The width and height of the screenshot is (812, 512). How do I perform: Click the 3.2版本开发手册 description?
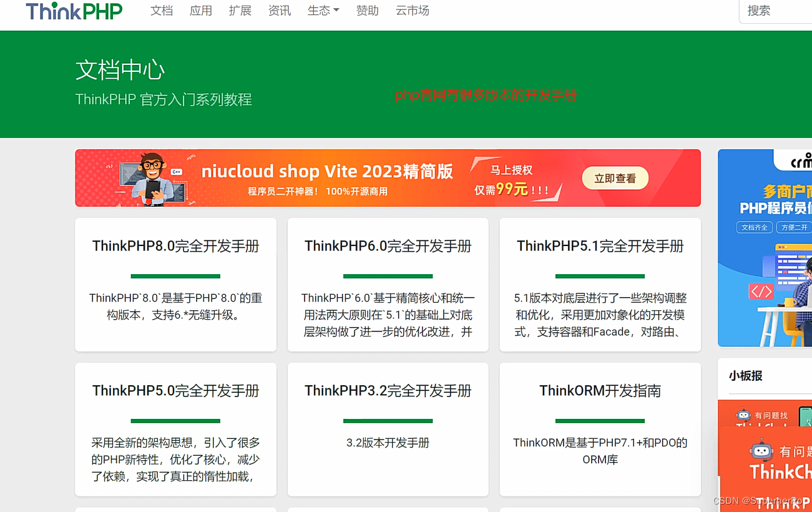click(388, 443)
